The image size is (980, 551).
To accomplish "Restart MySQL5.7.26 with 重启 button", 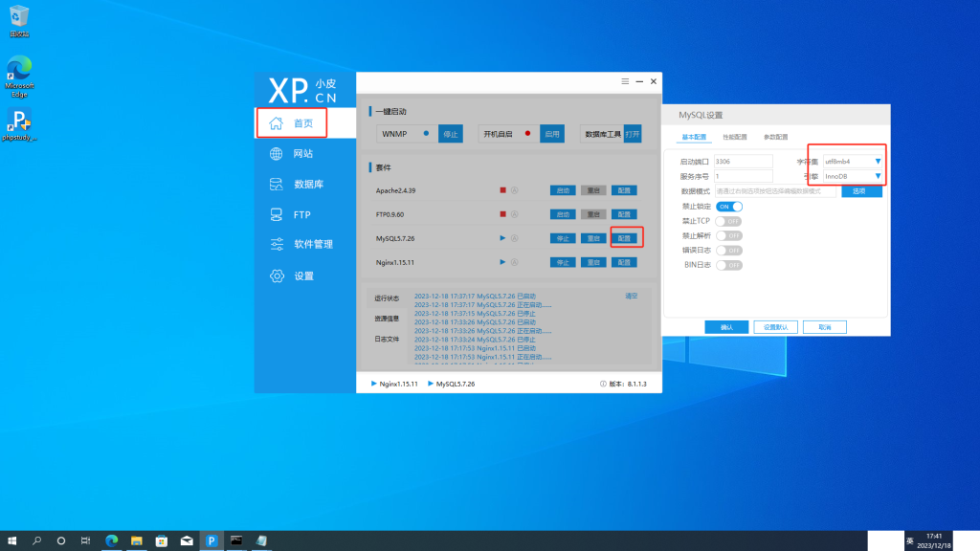I will (x=593, y=238).
